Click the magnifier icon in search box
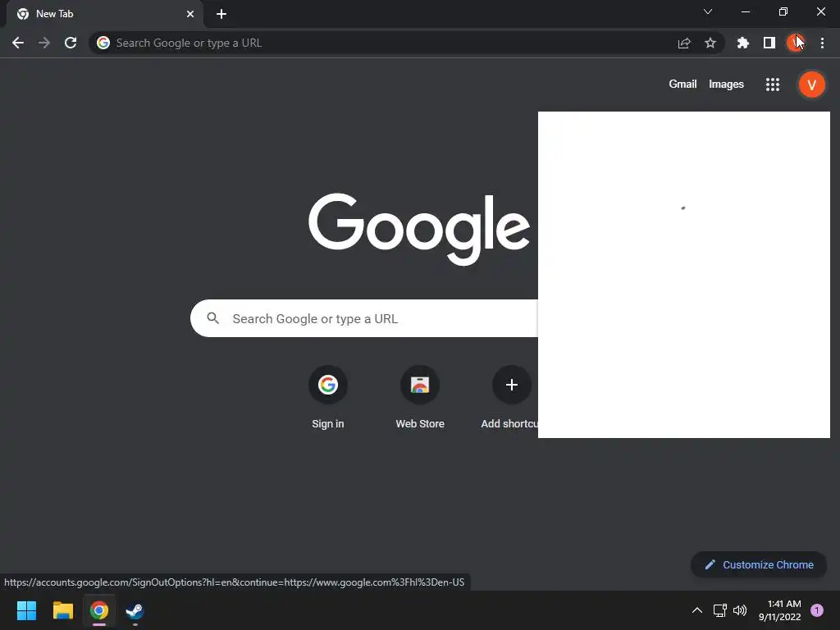840x630 pixels. coord(212,318)
